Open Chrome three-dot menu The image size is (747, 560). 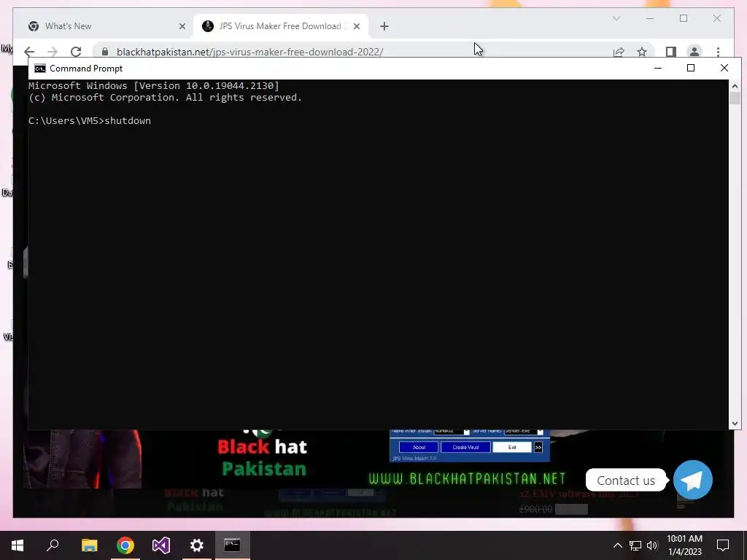click(x=718, y=52)
